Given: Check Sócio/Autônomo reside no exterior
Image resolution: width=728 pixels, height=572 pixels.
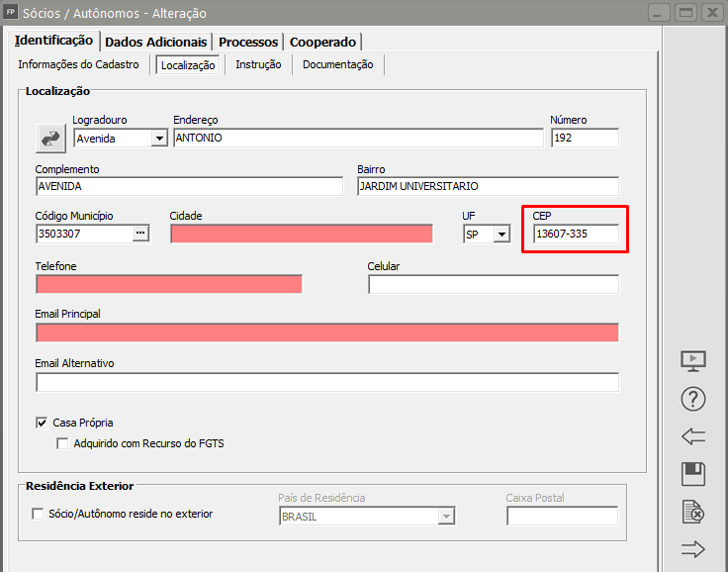Looking at the screenshot, I should [x=39, y=514].
